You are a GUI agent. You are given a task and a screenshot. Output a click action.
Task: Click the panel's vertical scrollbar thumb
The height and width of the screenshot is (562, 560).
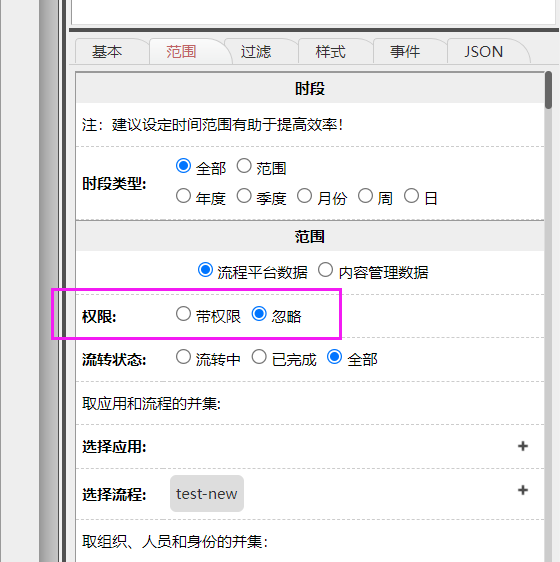(x=548, y=90)
